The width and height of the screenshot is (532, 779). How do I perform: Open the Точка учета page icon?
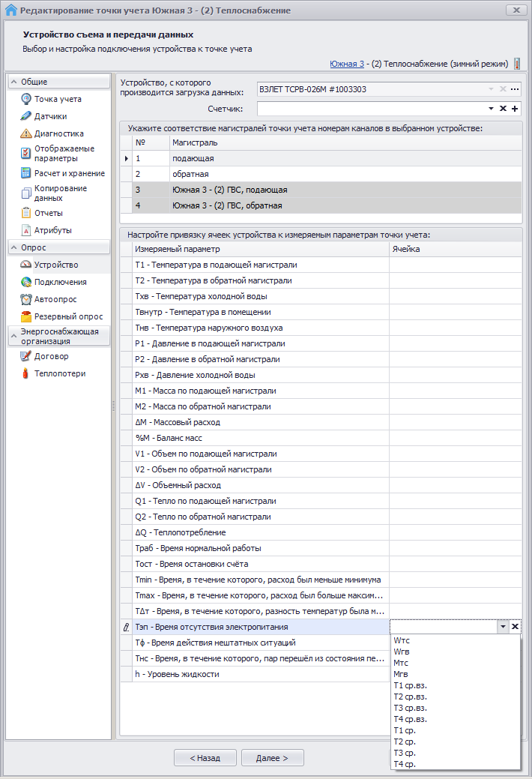(25, 99)
